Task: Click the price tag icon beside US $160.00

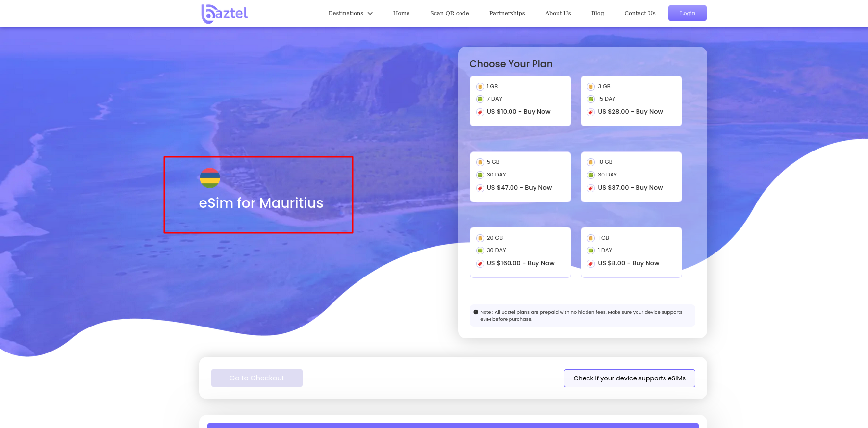Action: pos(480,264)
